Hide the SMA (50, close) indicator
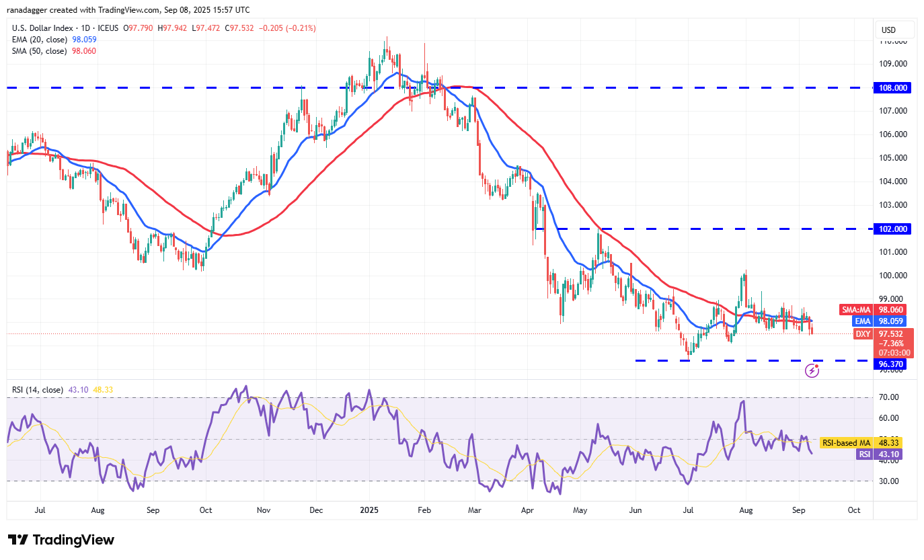This screenshot has height=560, width=924. [40, 50]
